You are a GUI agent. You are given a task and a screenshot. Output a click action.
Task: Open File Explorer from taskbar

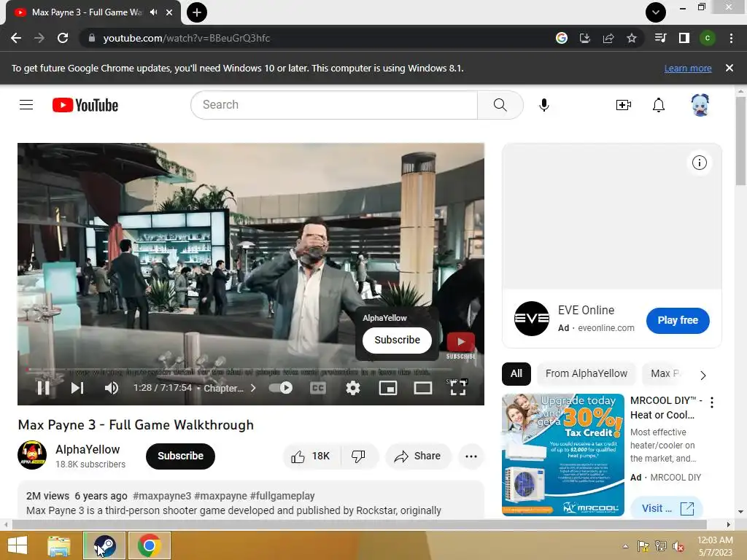[x=58, y=545]
